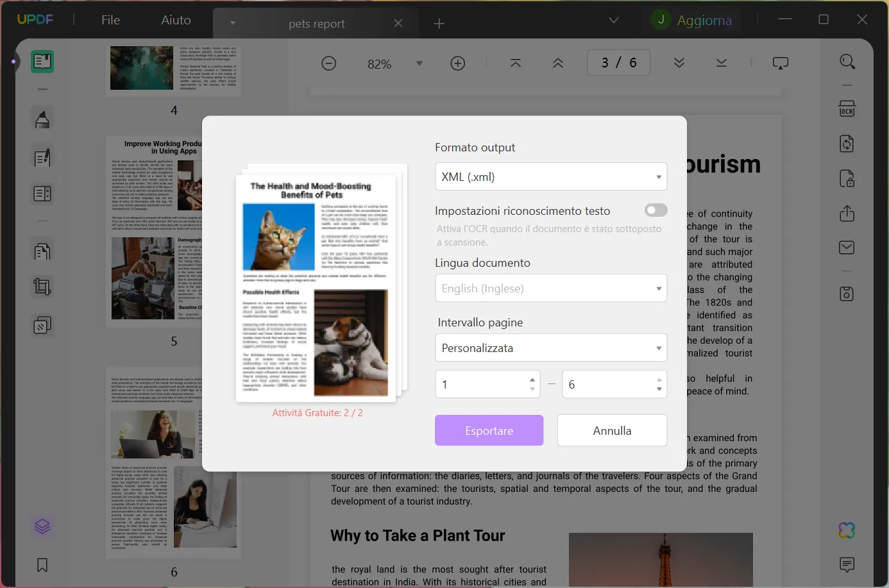Click the Save as other icon

(x=847, y=294)
